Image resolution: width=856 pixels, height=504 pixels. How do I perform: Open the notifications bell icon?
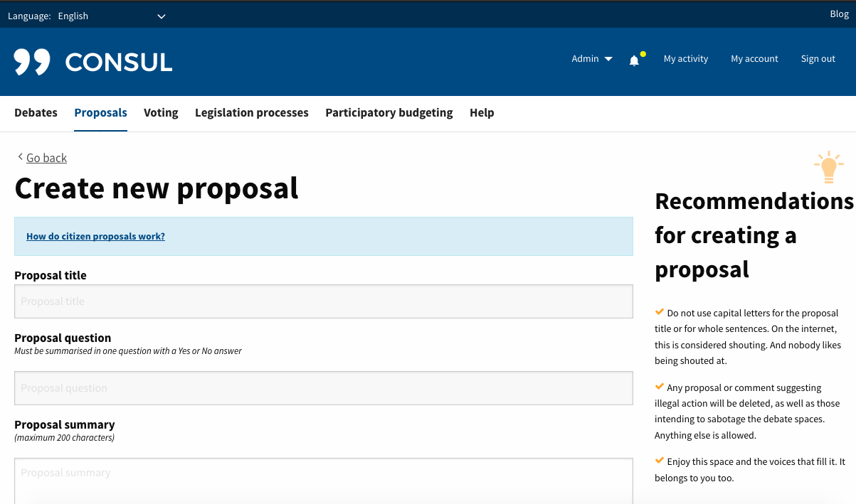click(x=634, y=60)
